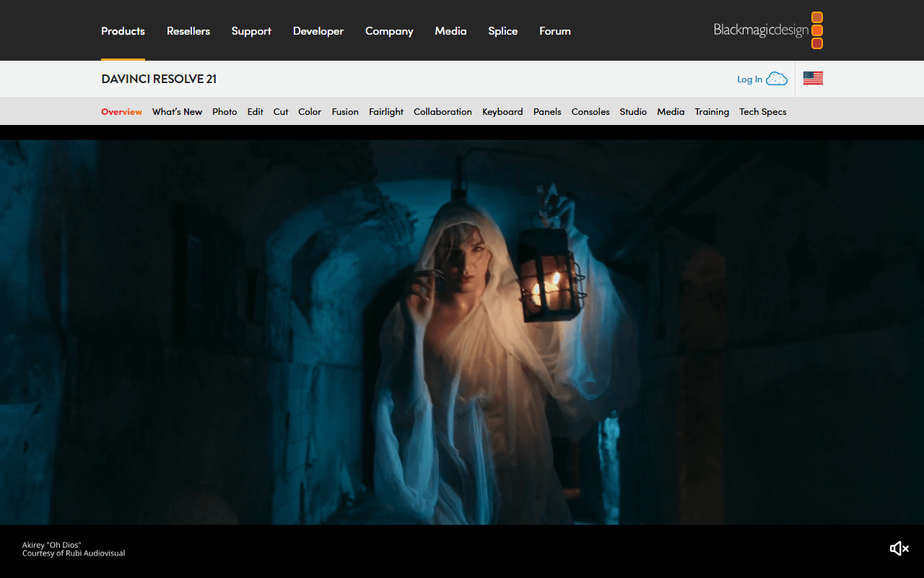Open the Photo tab
This screenshot has width=924, height=578.
pos(225,111)
